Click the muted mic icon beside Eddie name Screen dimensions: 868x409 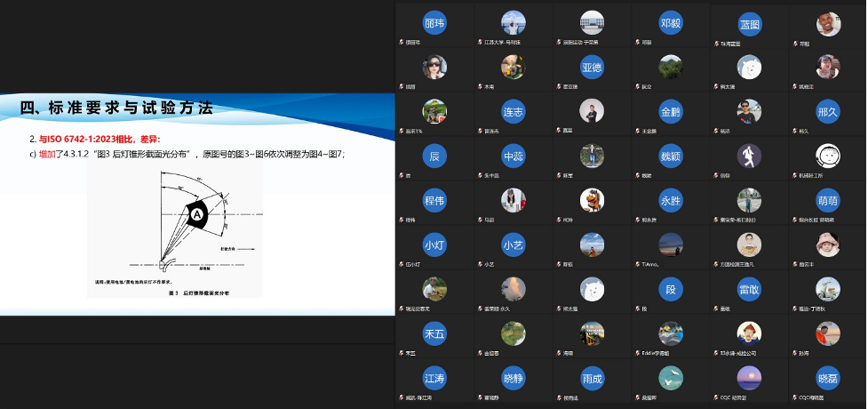click(x=637, y=353)
